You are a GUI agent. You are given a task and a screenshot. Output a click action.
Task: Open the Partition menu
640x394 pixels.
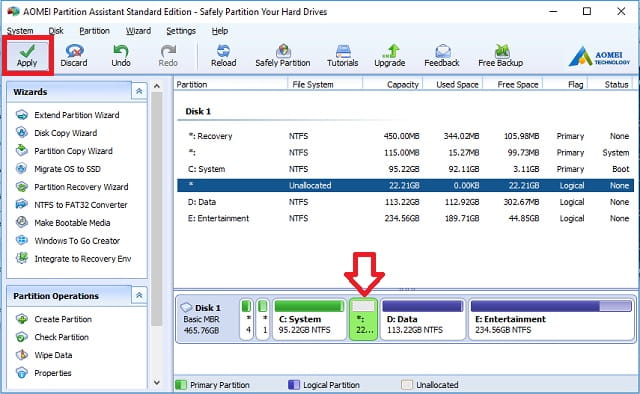pyautogui.click(x=94, y=31)
